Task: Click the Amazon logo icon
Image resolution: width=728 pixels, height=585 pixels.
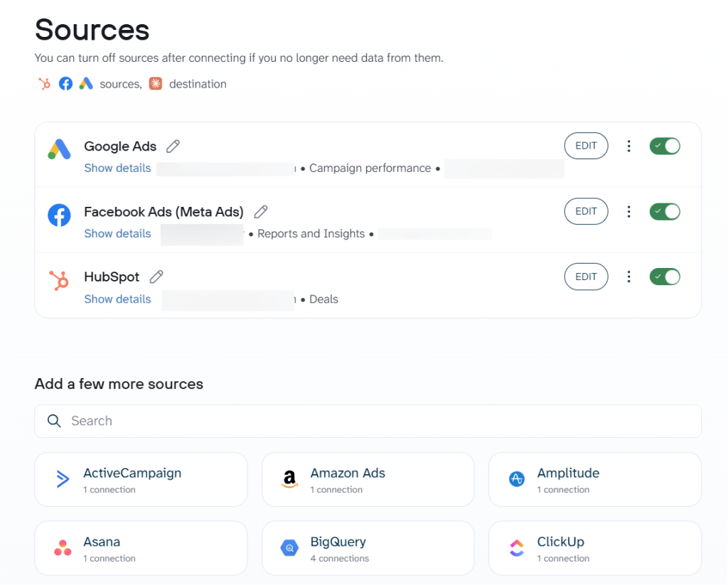Action: pyautogui.click(x=290, y=478)
